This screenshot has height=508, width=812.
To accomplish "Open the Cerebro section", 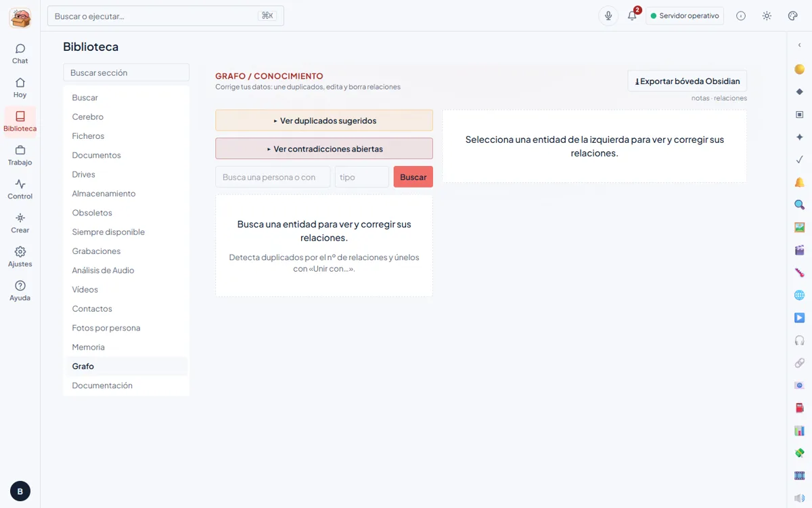I will [x=126, y=117].
